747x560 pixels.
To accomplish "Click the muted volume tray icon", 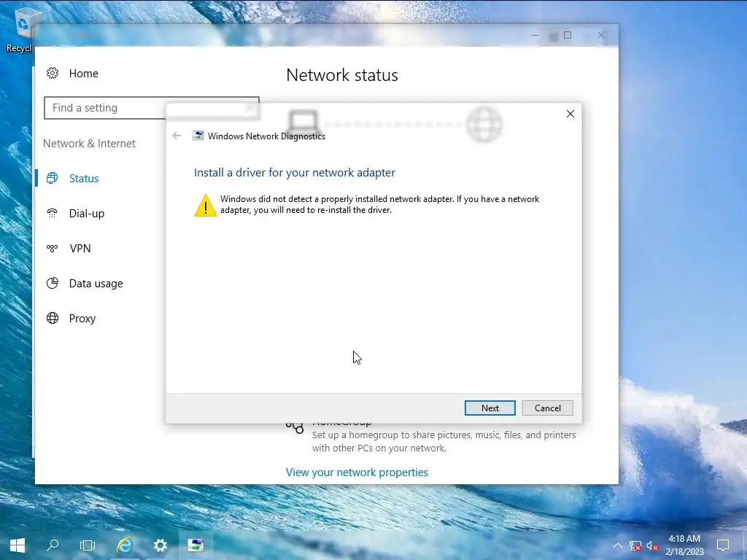I will pos(652,545).
